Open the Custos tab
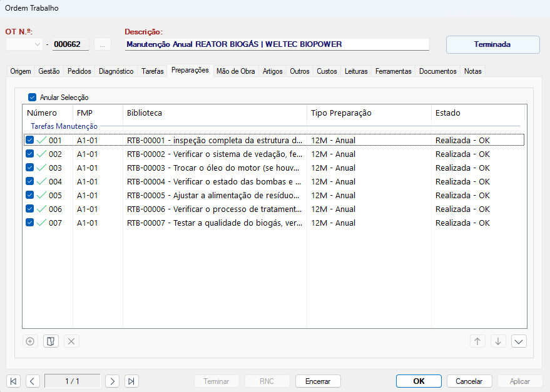 326,71
